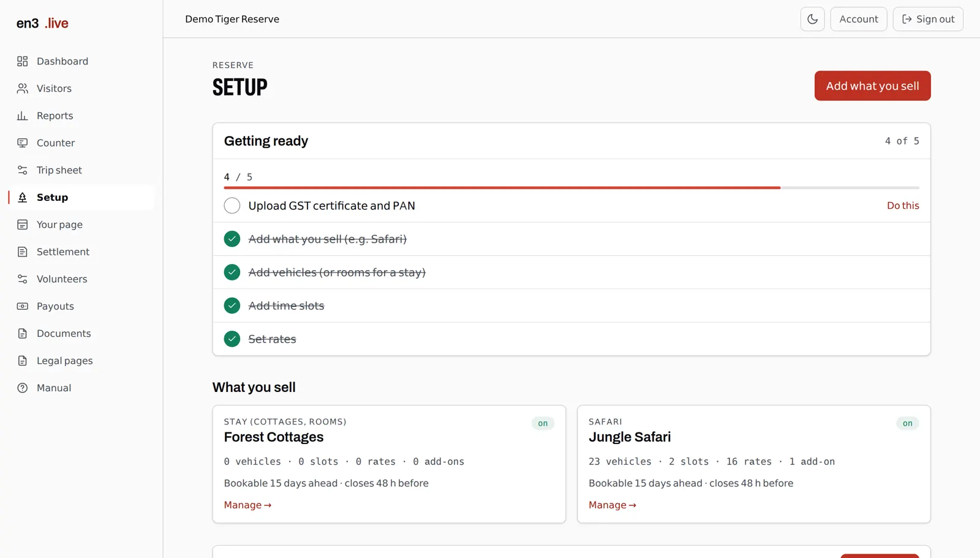
Task: Toggle dark mode with moon icon
Action: (812, 19)
